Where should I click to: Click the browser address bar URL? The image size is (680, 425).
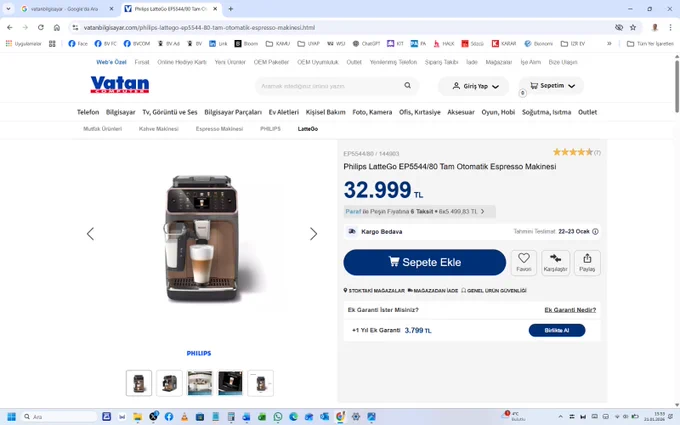(x=199, y=27)
